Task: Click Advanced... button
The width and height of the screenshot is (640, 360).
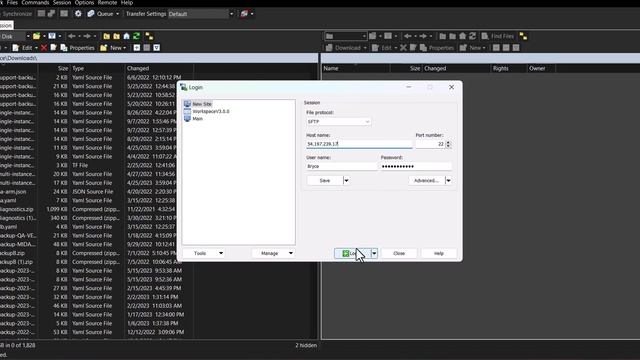Action: 427,180
